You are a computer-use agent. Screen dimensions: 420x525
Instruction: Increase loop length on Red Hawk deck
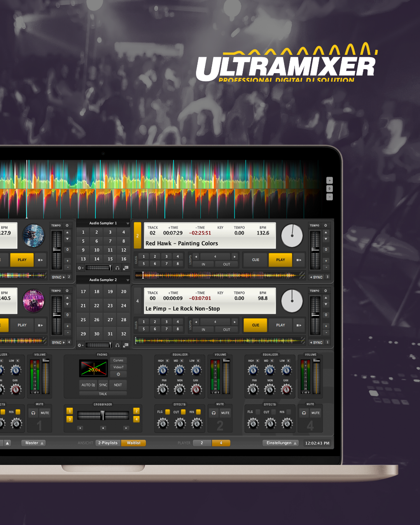click(234, 257)
